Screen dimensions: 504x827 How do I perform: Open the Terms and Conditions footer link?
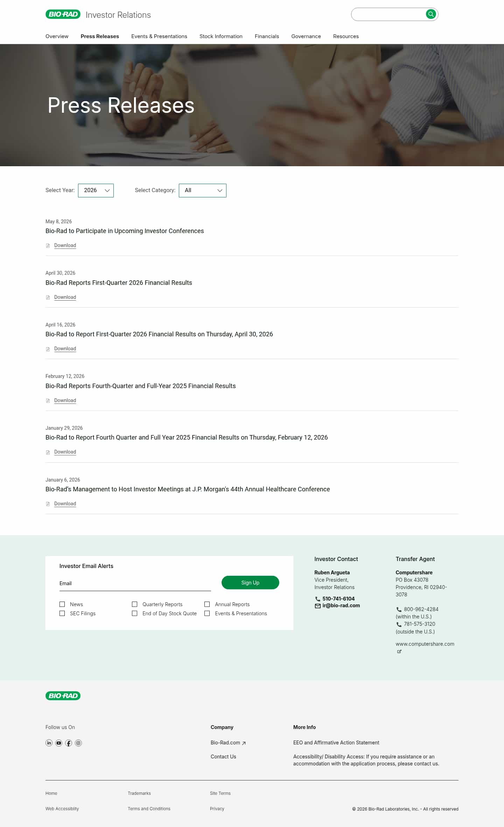[149, 809]
